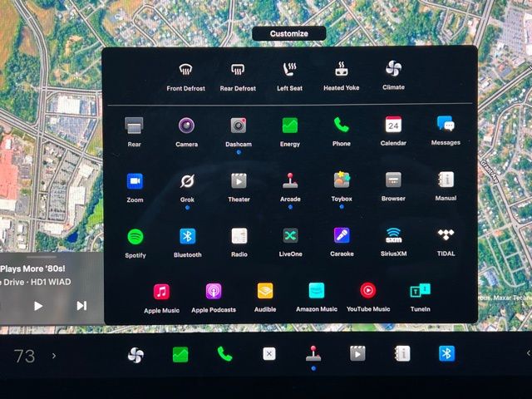Tap the phone icon in the bottom dock
This screenshot has height=399, width=532.
(224, 354)
